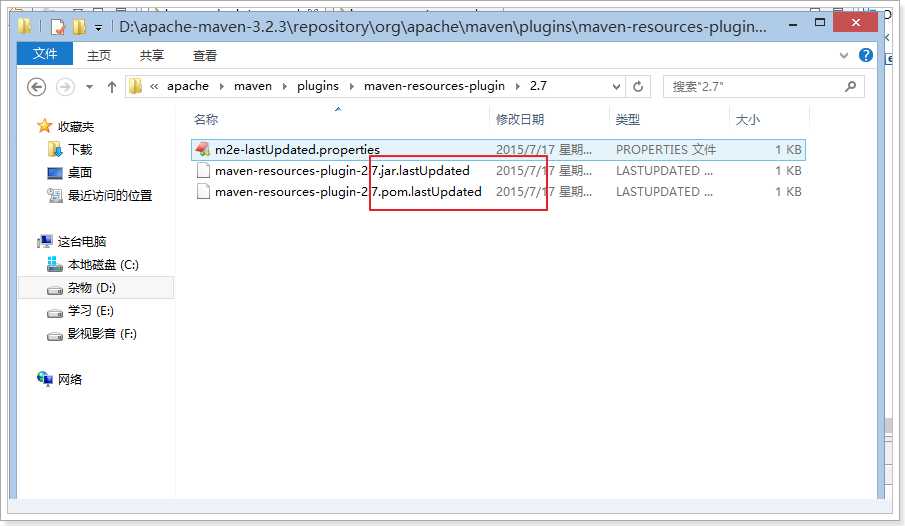This screenshot has height=526, width=905.
Task: Select 网络 in the navigation pane
Action: (x=69, y=379)
